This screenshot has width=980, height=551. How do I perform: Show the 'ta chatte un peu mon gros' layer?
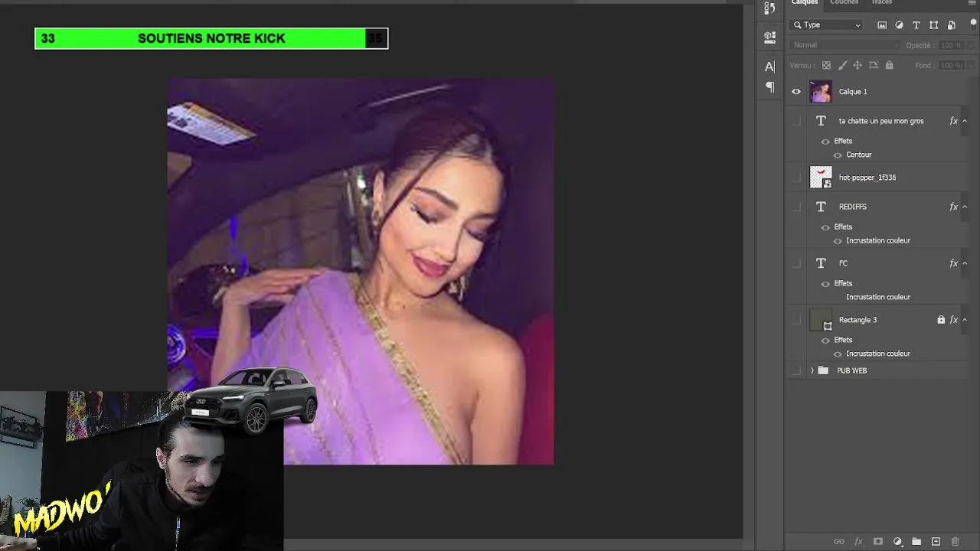[796, 121]
